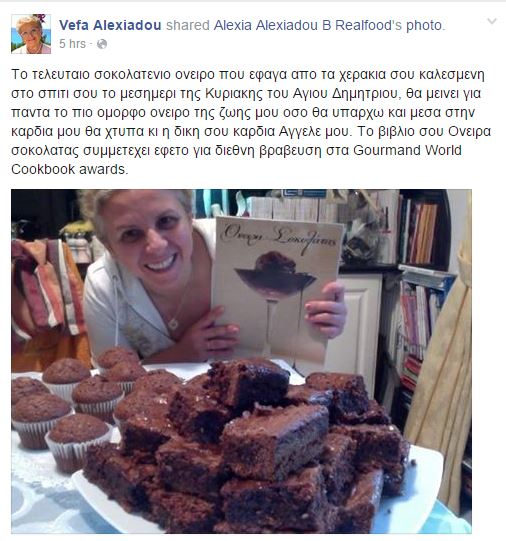This screenshot has width=506, height=541.
Task: Visit the Vefa Alexiadou profile name link
Action: pos(110,25)
